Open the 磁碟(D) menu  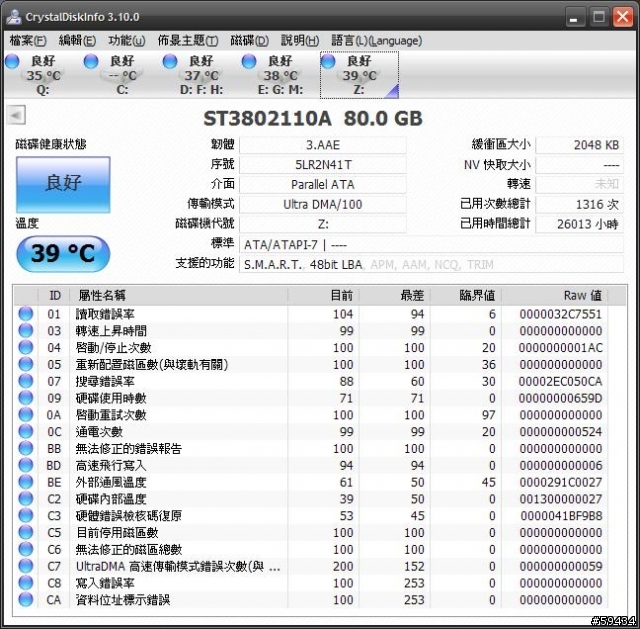click(249, 41)
